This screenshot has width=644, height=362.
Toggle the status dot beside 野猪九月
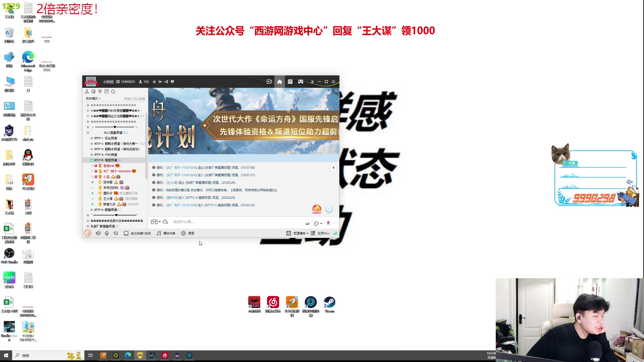click(93, 204)
